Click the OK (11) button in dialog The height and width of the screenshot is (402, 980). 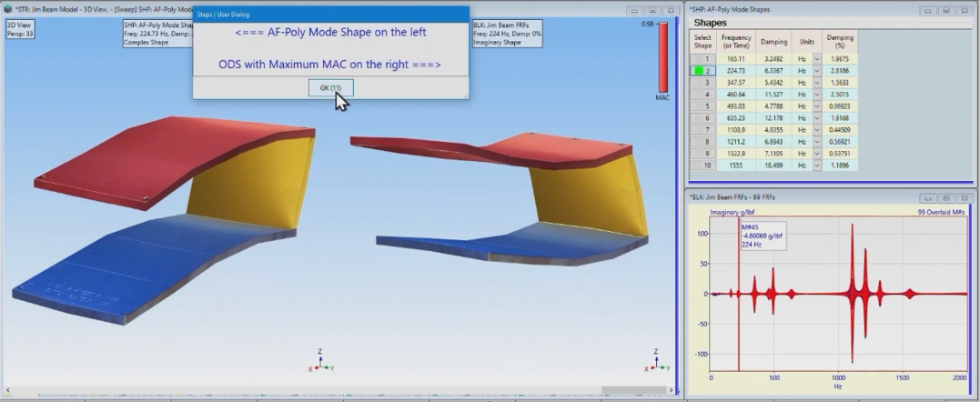(329, 87)
